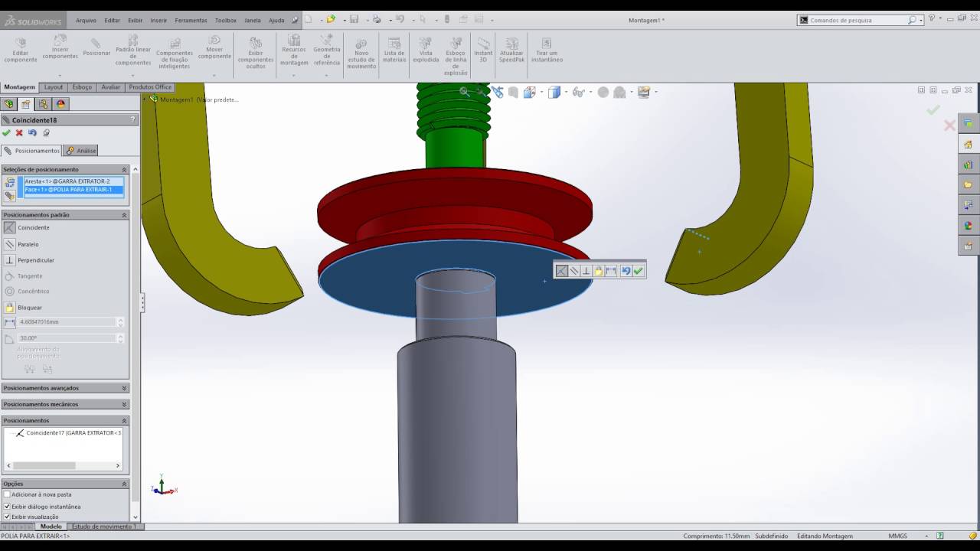The height and width of the screenshot is (551, 980).
Task: Click the Coincident icon in the popup mate toolbar
Action: pyautogui.click(x=562, y=271)
